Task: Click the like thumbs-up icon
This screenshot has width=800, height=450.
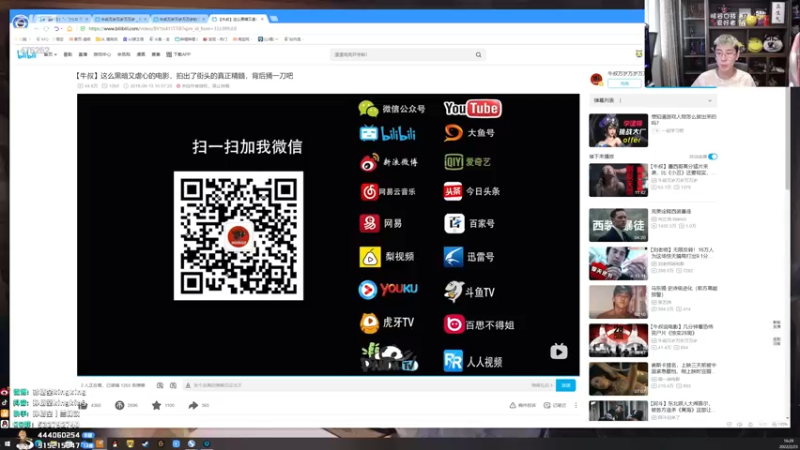Action: pos(83,405)
